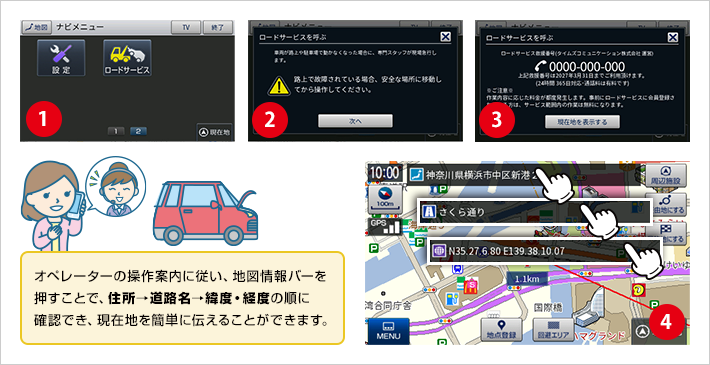Click the TV button
Screen dimensions: 710x365
click(186, 27)
